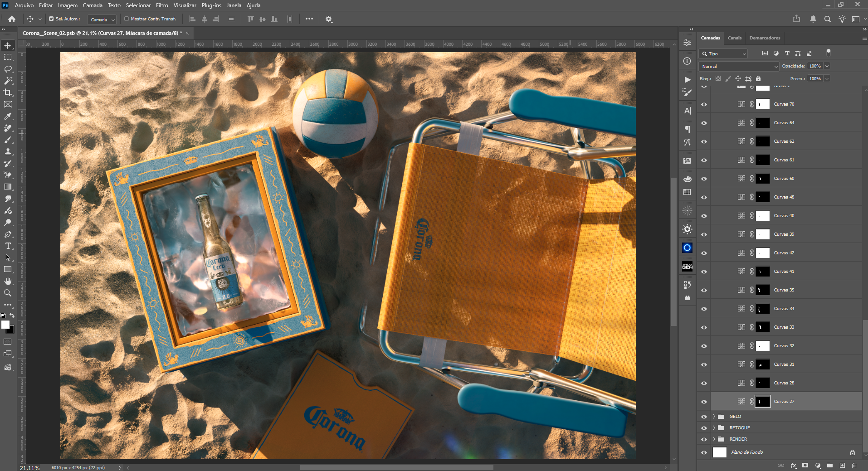Open the Character panel icon
The height and width of the screenshot is (471, 868).
(688, 111)
